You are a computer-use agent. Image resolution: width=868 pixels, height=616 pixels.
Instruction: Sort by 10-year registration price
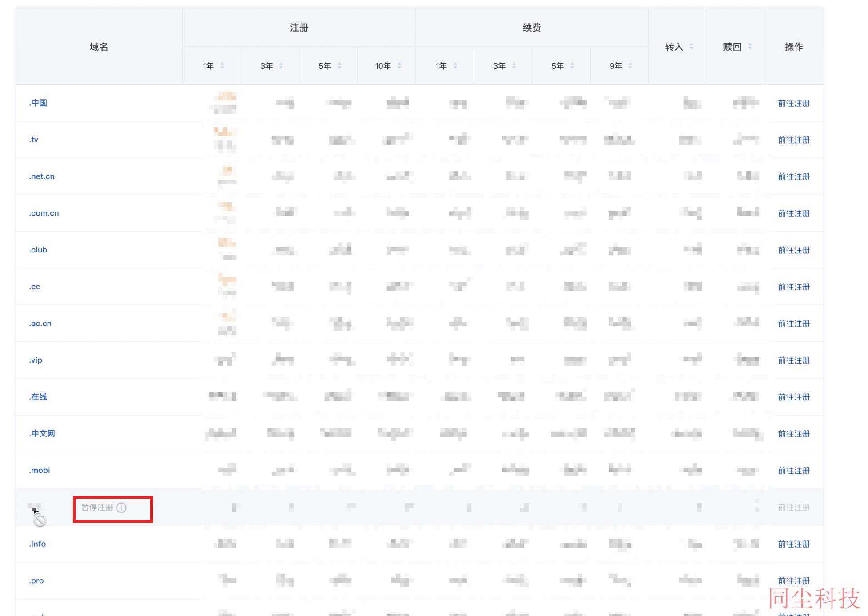pyautogui.click(x=399, y=66)
